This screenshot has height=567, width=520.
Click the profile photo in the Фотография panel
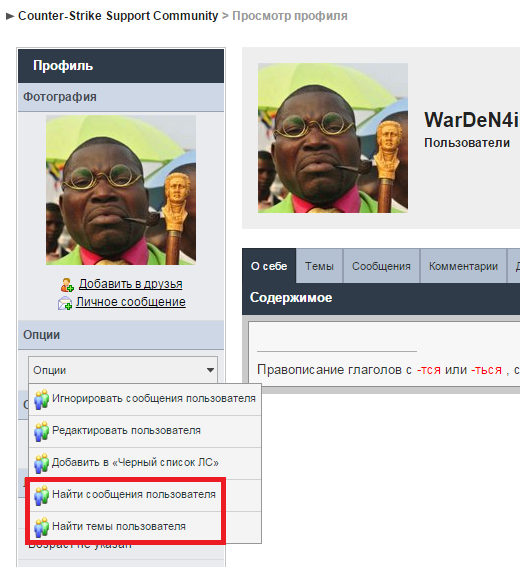click(x=121, y=190)
